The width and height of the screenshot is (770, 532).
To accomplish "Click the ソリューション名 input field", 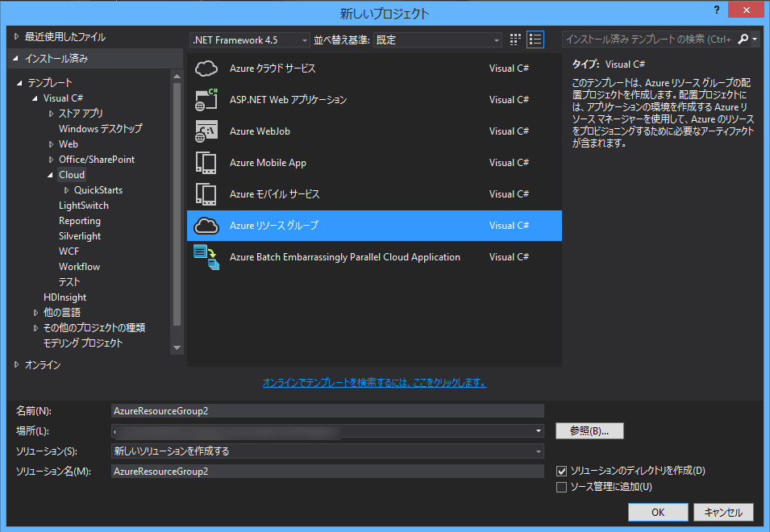I will point(327,472).
